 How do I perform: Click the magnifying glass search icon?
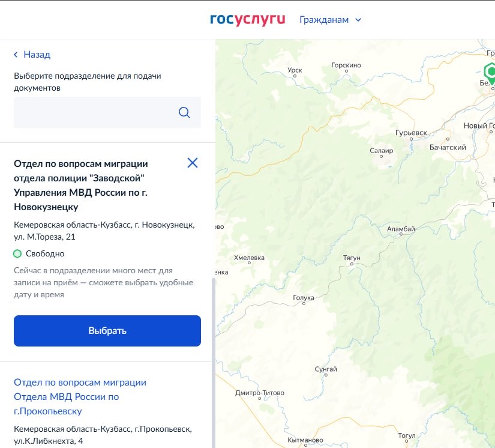click(x=184, y=112)
